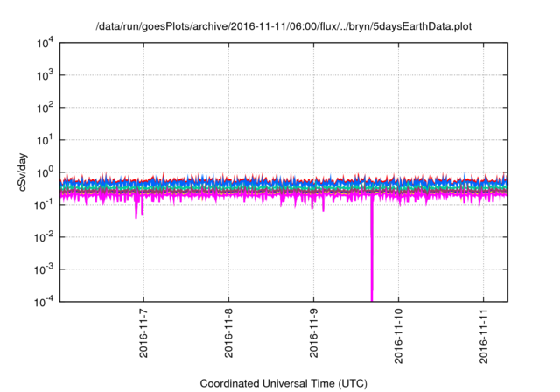The height and width of the screenshot is (392, 560).
Task: Click the 10^-3 y-axis tick label
Action: point(45,269)
